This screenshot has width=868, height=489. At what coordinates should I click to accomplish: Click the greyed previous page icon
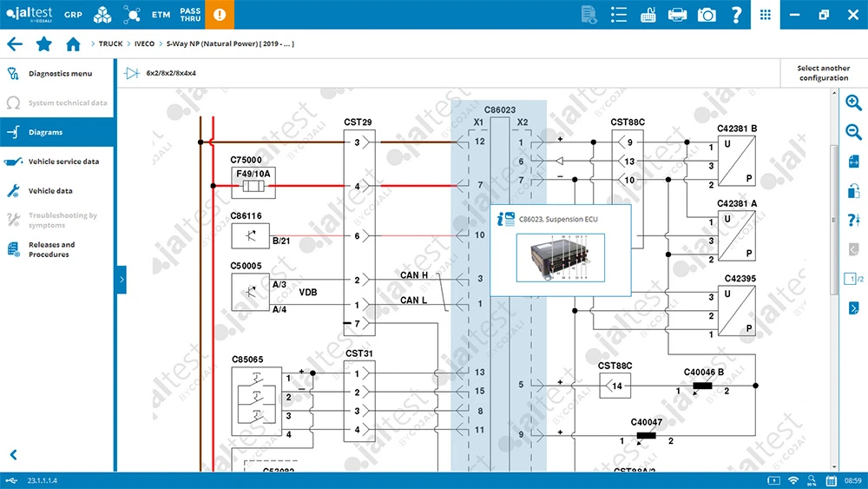point(853,249)
